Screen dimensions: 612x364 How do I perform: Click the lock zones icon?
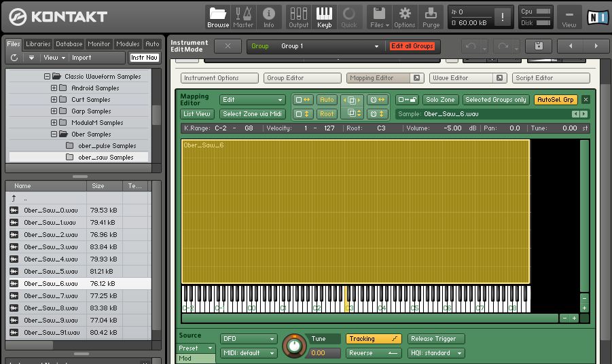point(407,100)
